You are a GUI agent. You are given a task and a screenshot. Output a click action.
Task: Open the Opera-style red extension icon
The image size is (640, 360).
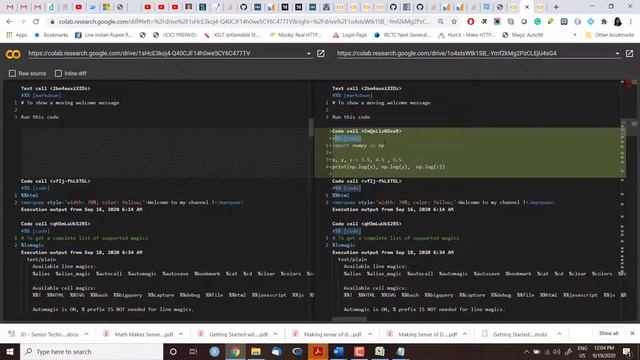coord(471,22)
